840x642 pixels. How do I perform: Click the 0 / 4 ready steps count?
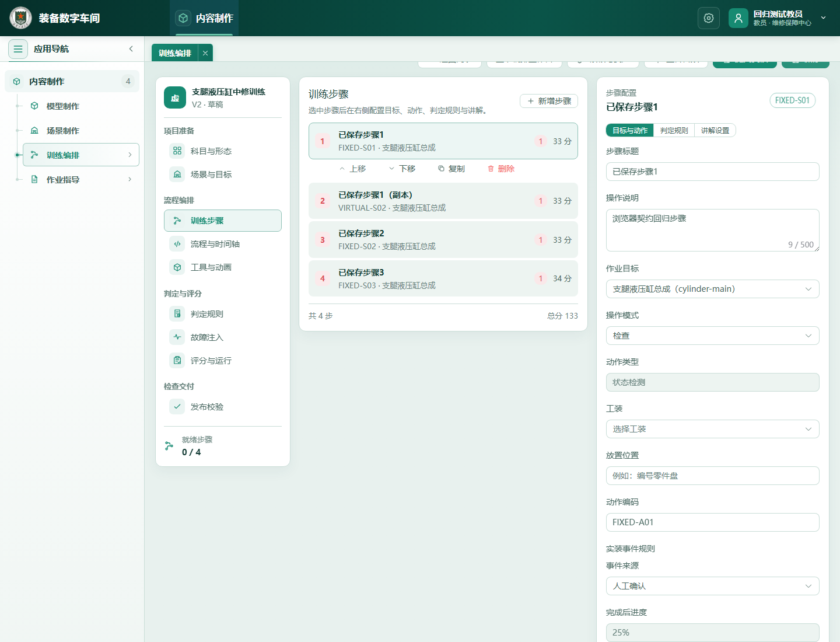click(191, 452)
